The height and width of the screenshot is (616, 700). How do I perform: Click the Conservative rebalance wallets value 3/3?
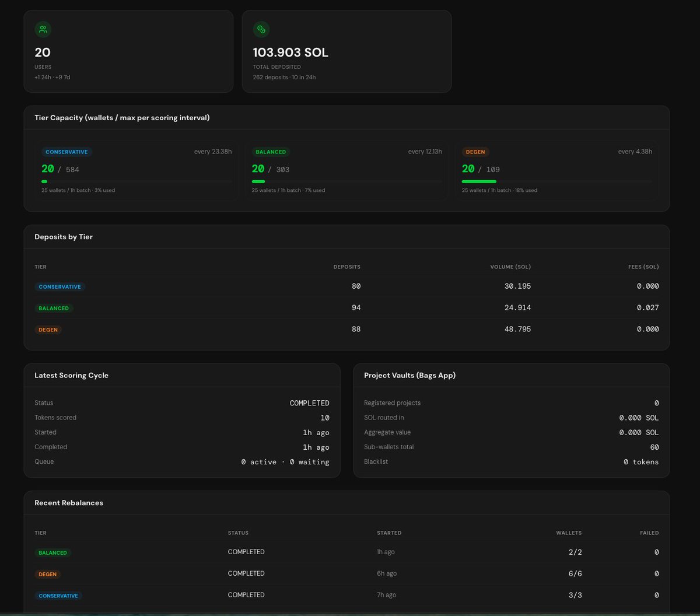coord(575,595)
